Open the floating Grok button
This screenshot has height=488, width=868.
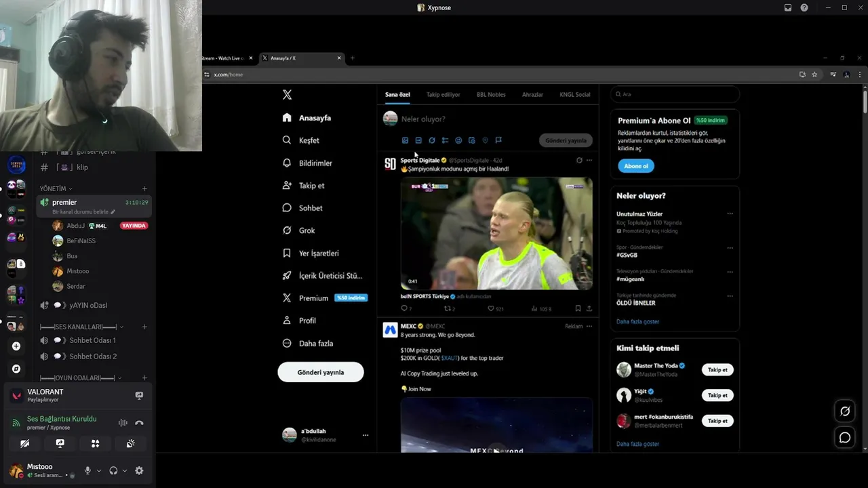(845, 411)
